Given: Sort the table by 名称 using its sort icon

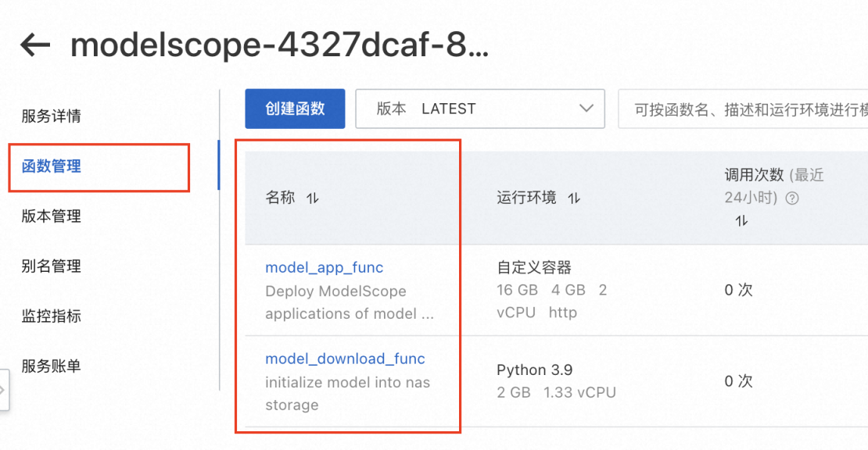Looking at the screenshot, I should [x=312, y=198].
